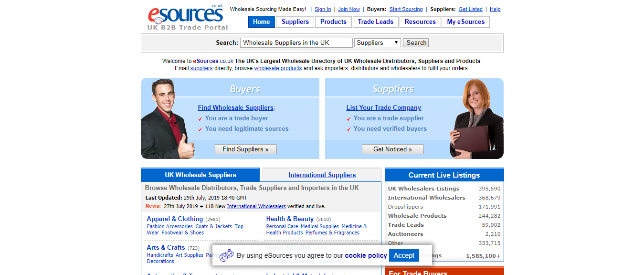Switch to the International Suppliers tab
This screenshot has height=275, width=644.
pyautogui.click(x=322, y=175)
